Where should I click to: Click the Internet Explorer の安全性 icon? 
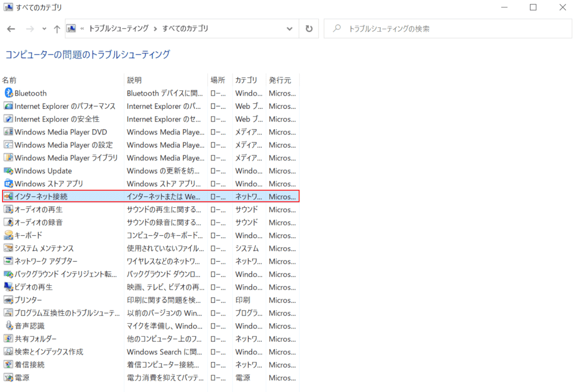tap(8, 119)
